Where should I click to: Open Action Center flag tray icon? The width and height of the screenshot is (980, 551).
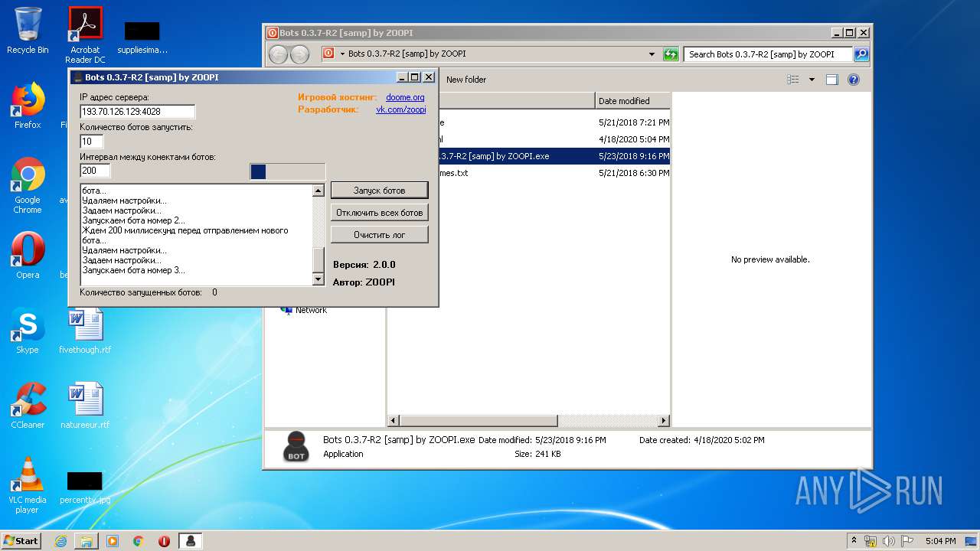coord(907,541)
